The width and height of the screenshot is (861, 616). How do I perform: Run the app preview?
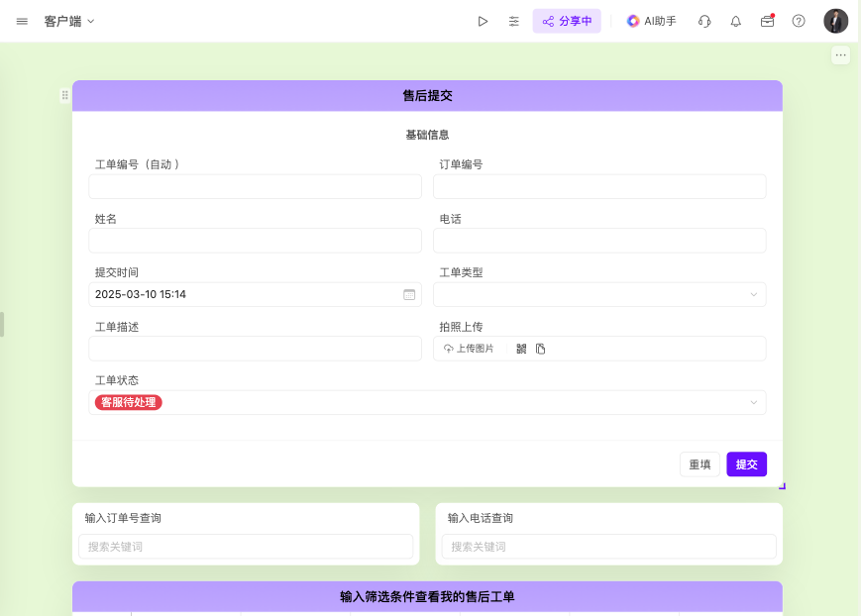click(x=483, y=20)
